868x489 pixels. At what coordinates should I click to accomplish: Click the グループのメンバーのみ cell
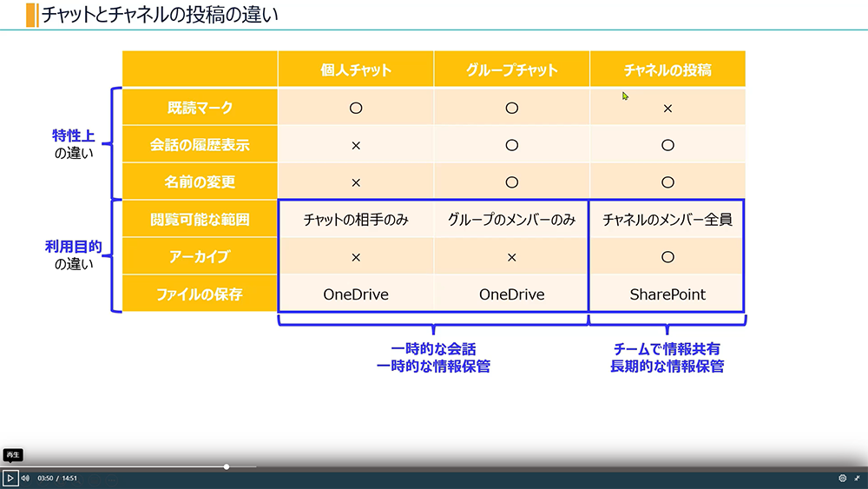coord(511,220)
